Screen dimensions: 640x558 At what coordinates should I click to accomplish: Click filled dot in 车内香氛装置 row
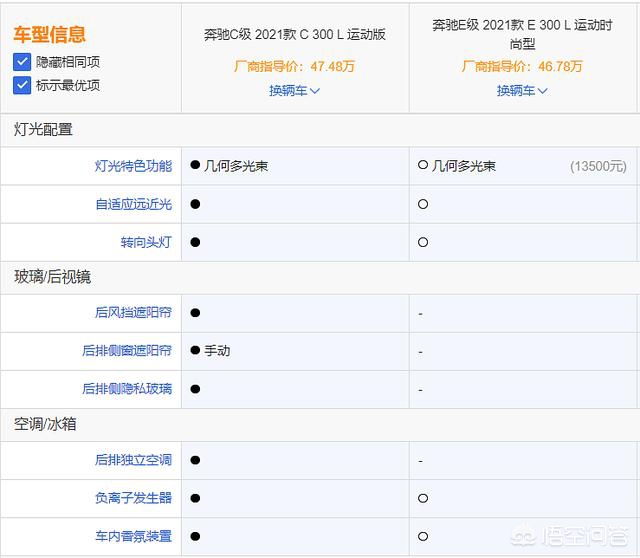(x=195, y=536)
